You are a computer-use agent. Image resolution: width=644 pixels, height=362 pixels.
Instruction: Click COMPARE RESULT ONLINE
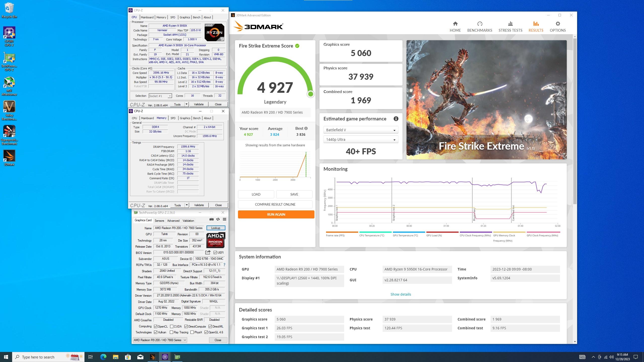coord(275,204)
